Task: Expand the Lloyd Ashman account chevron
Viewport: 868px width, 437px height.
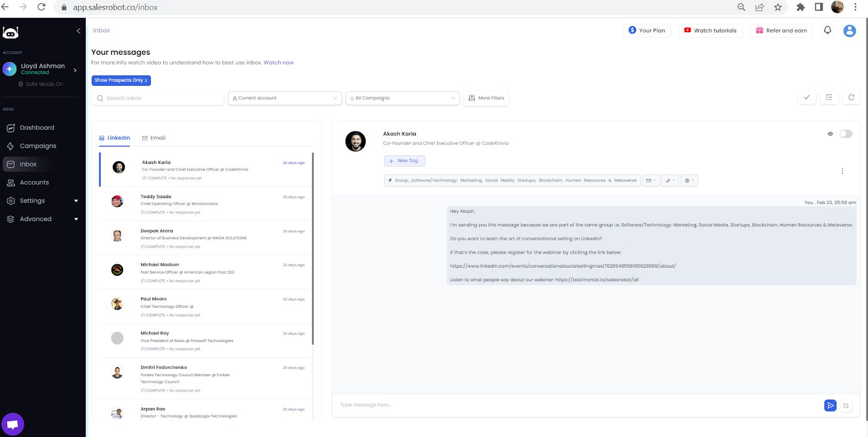Action: click(x=75, y=70)
